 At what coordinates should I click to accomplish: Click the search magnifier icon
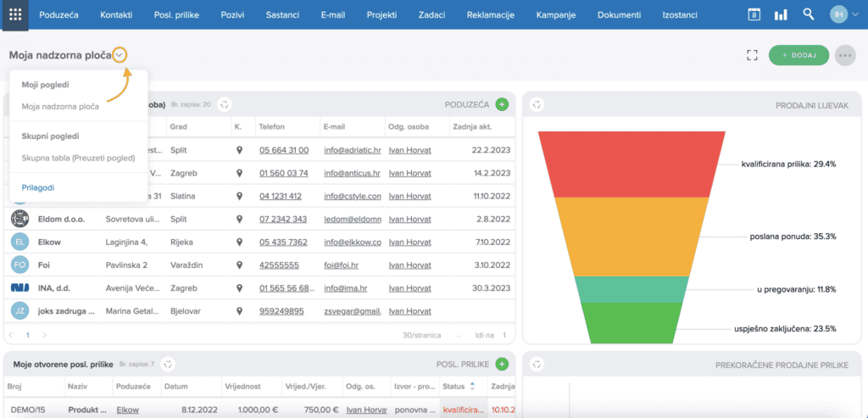click(x=808, y=14)
